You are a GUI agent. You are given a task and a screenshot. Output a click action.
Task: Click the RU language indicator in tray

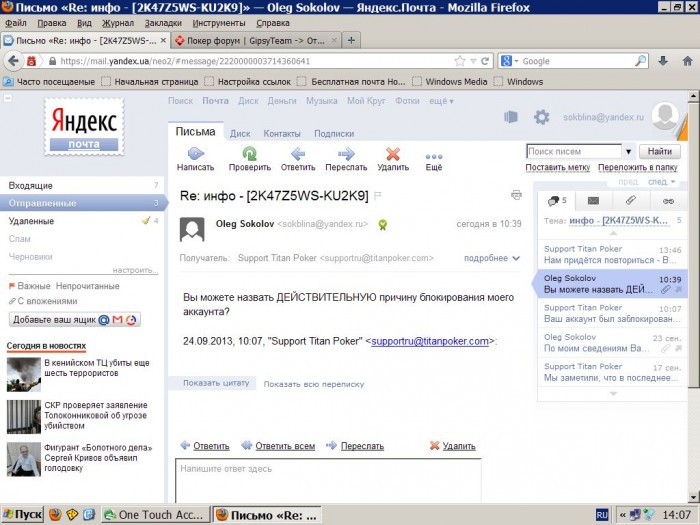[602, 515]
